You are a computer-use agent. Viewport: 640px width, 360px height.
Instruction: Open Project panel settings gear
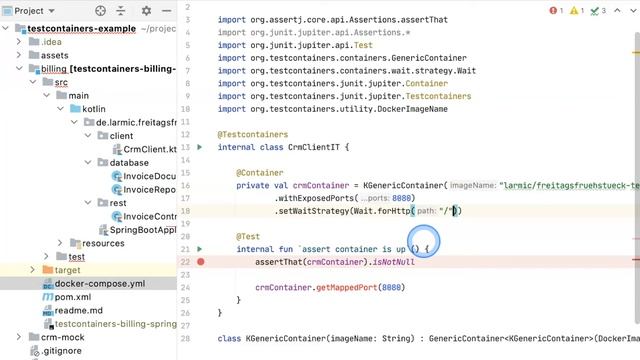pos(146,11)
